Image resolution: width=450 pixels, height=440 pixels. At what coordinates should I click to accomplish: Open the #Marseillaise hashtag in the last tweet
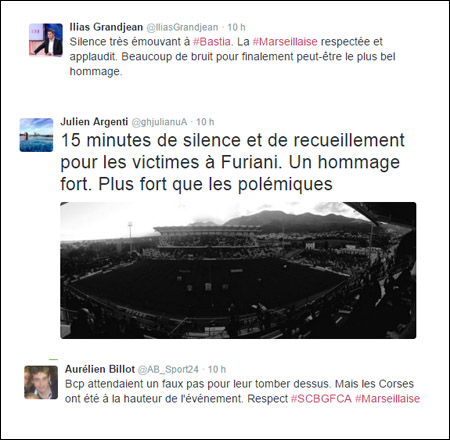(x=387, y=399)
